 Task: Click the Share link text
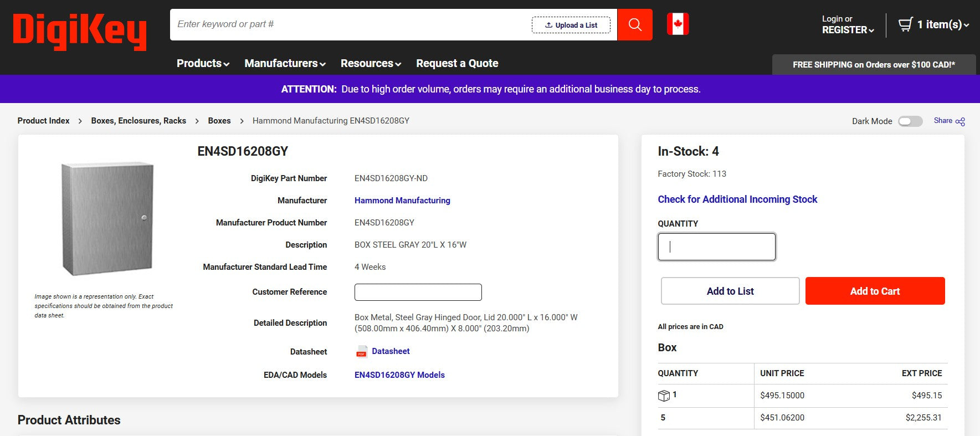943,121
